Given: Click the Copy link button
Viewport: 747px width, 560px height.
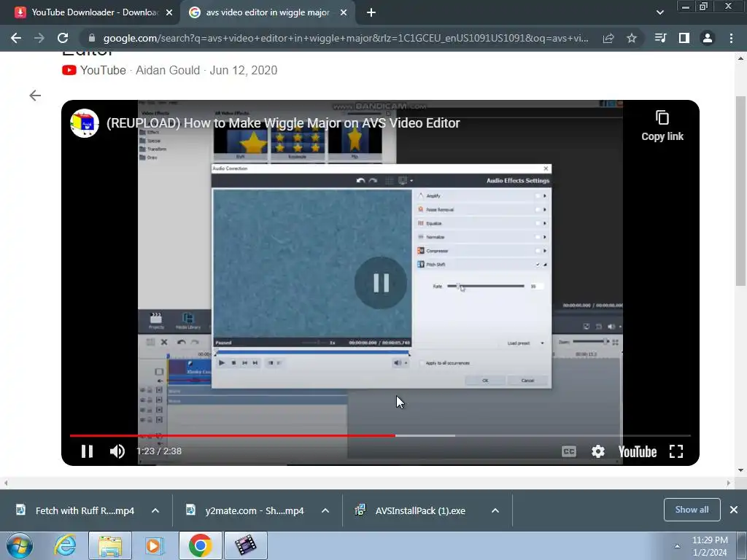Looking at the screenshot, I should pos(662,126).
